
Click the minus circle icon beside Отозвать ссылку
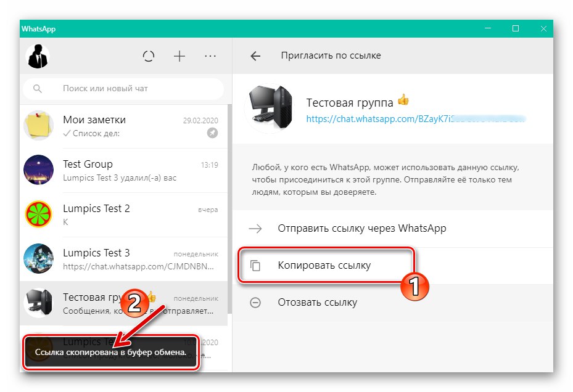(255, 302)
